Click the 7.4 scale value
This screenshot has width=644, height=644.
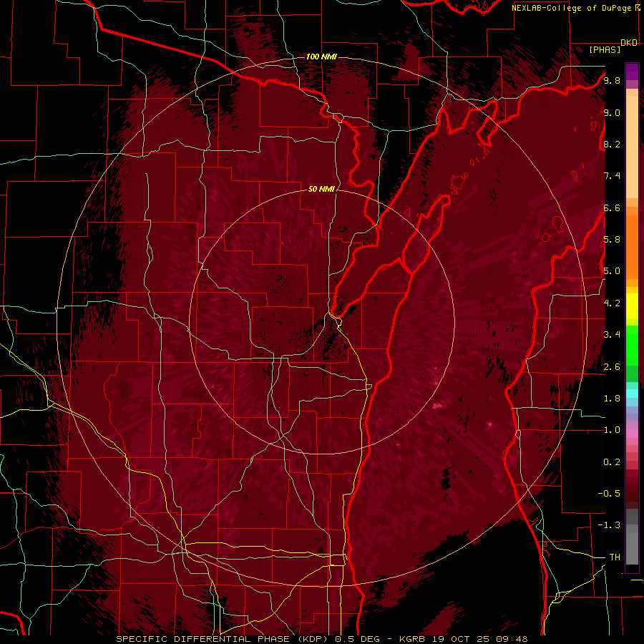click(612, 176)
